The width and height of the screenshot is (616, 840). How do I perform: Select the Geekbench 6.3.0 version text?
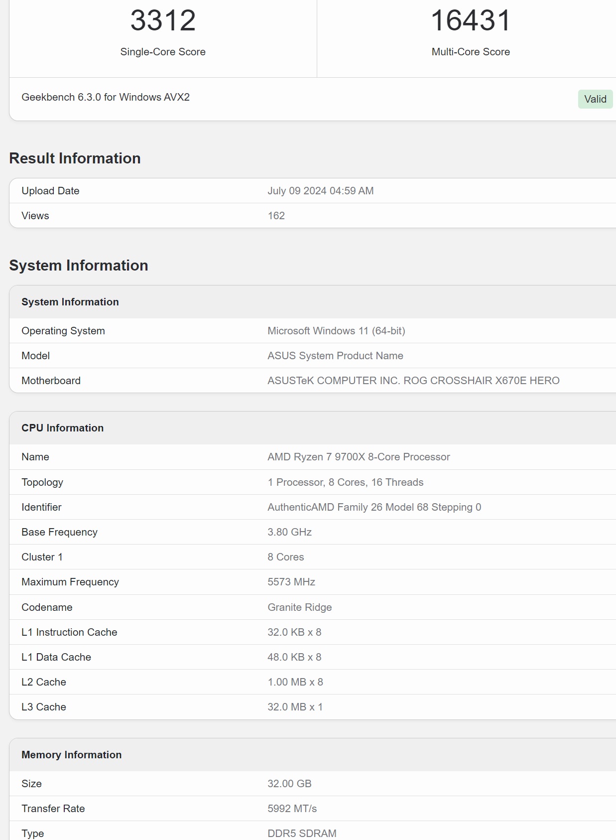[106, 97]
